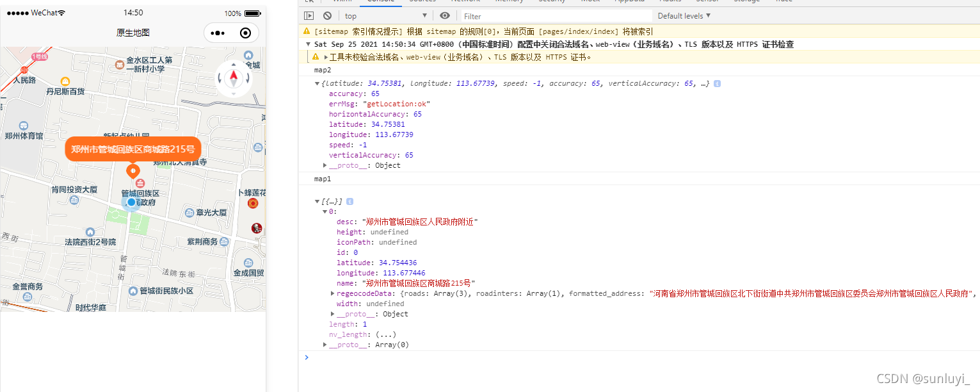Click warning icon beside 工具未校验合法域名

[316, 56]
